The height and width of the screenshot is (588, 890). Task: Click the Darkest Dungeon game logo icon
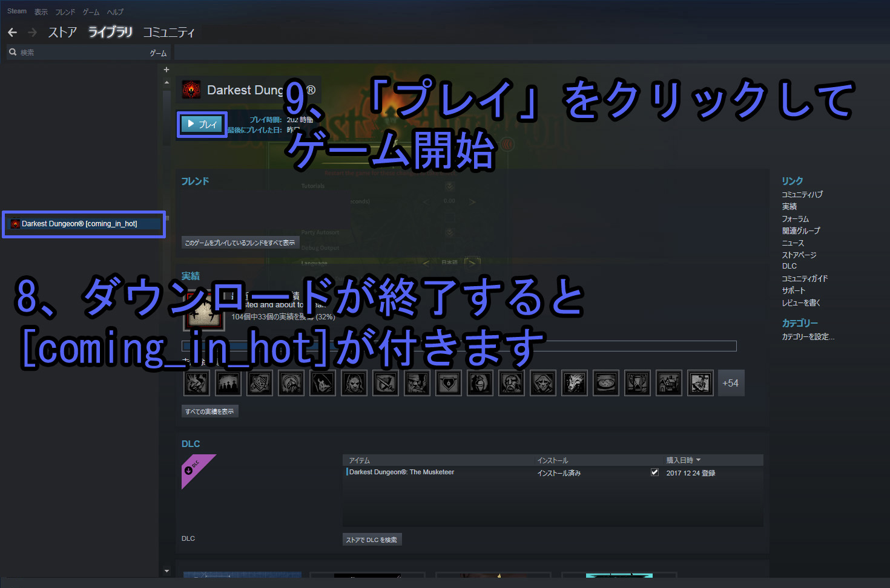coord(191,90)
